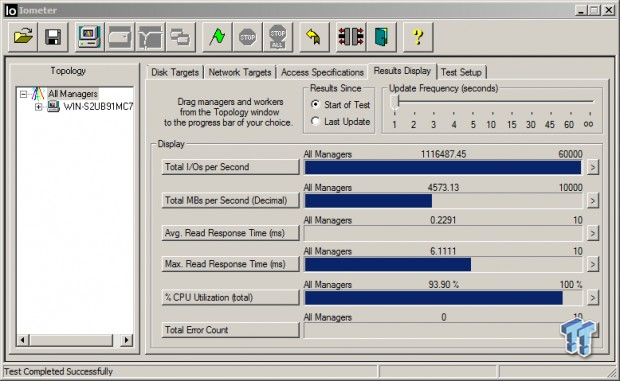Open the Access Specifications tab
Screen dimensions: 620x381
(322, 72)
